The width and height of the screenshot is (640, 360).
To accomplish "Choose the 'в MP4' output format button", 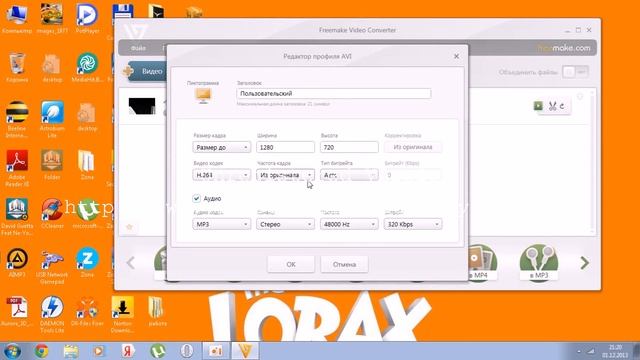I will (x=482, y=262).
